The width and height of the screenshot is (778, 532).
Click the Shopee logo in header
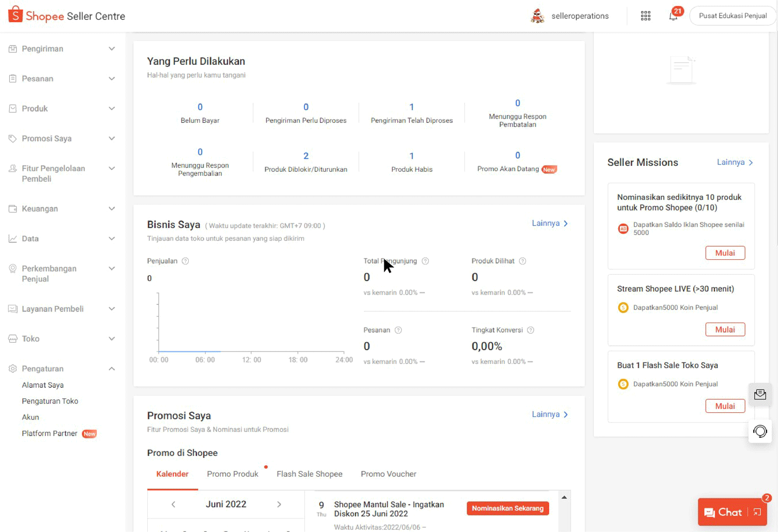click(16, 15)
